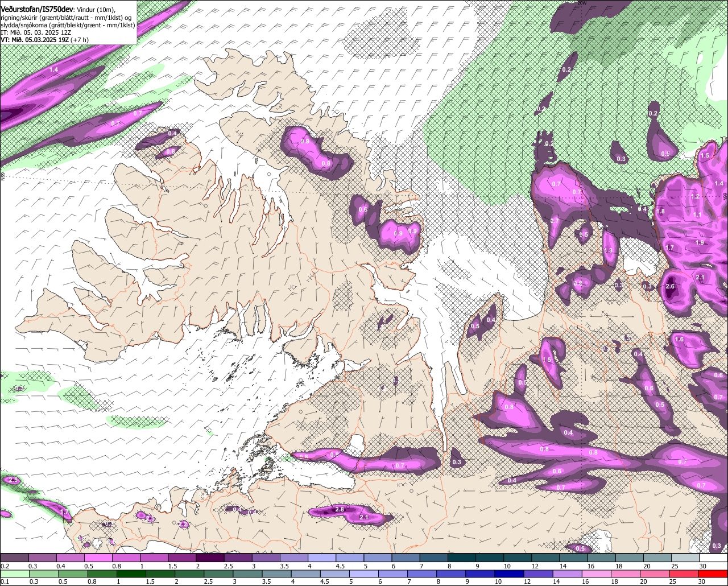Viewport: 728px width, 586px height.
Task: Select the dark mauve 0.2 snow legend swatch
Action: pyautogui.click(x=14, y=558)
